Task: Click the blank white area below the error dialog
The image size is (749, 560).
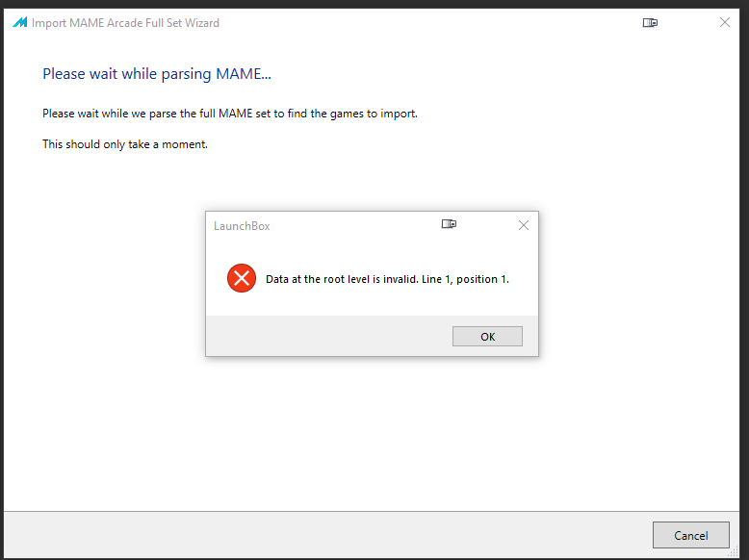Action: [x=372, y=430]
